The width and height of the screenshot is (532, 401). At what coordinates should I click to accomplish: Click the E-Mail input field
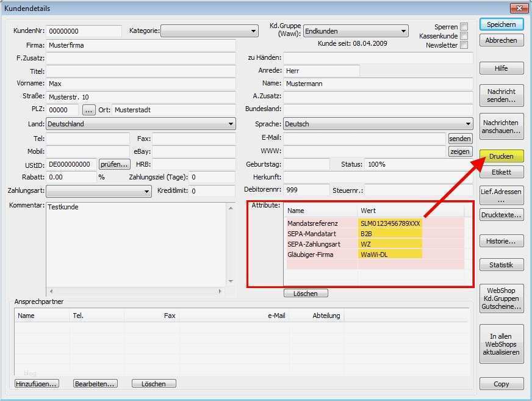click(x=364, y=139)
